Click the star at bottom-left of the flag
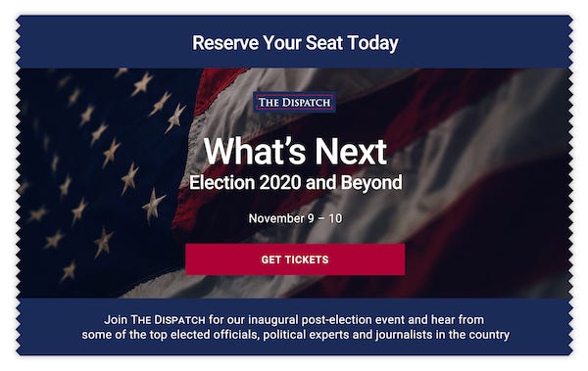Viewport: 588px width, 371px height. [x=69, y=271]
